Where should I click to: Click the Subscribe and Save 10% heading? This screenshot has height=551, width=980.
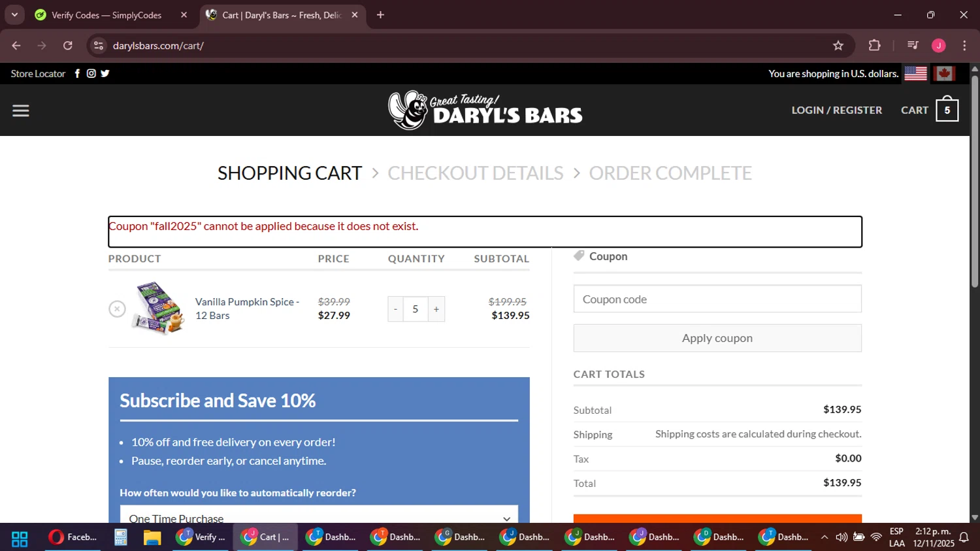point(218,400)
